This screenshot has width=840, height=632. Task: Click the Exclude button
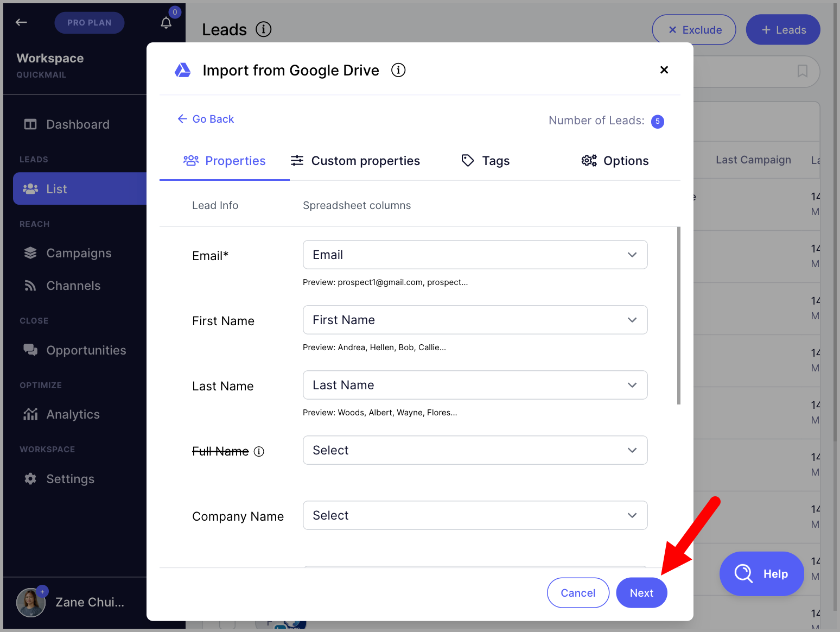tap(694, 30)
